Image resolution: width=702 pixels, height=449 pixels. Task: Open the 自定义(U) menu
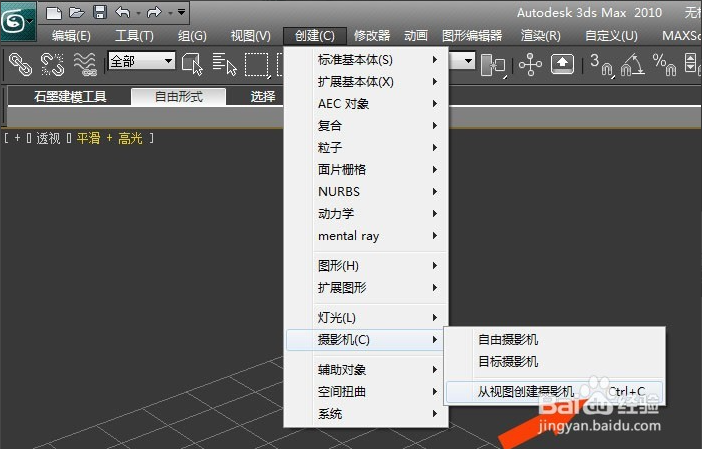(612, 36)
